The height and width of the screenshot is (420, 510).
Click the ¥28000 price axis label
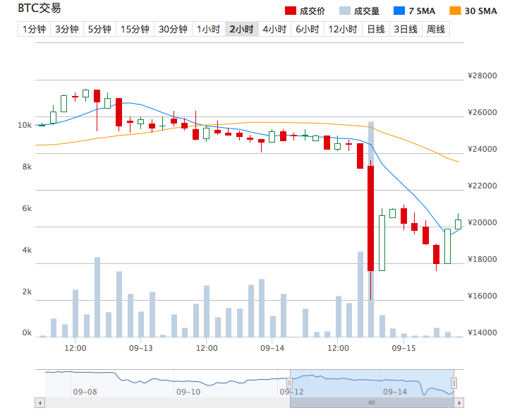[482, 76]
